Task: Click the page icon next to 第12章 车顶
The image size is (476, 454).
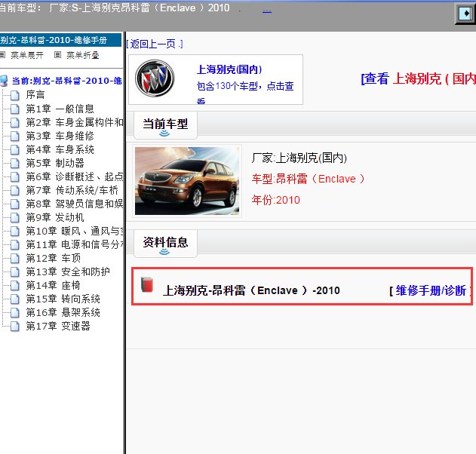Action: (15, 258)
